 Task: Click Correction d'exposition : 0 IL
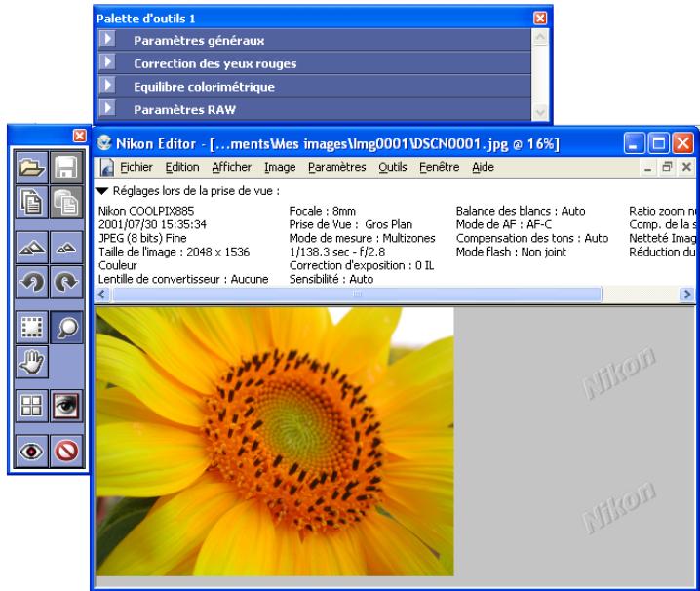click(x=362, y=265)
